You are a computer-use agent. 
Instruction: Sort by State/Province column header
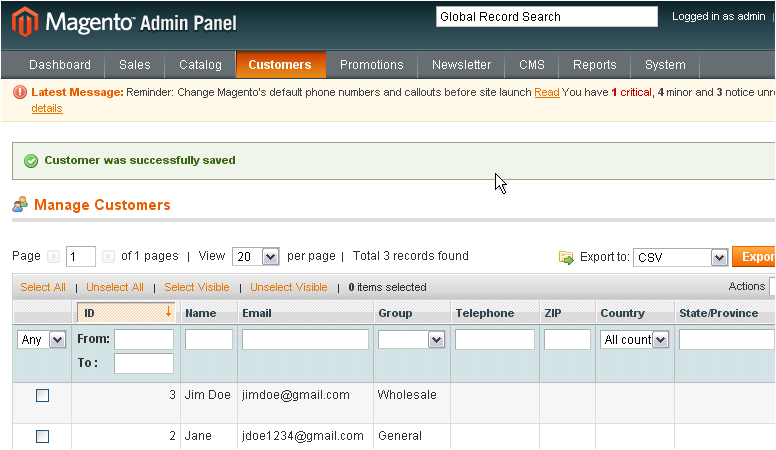[x=719, y=313]
